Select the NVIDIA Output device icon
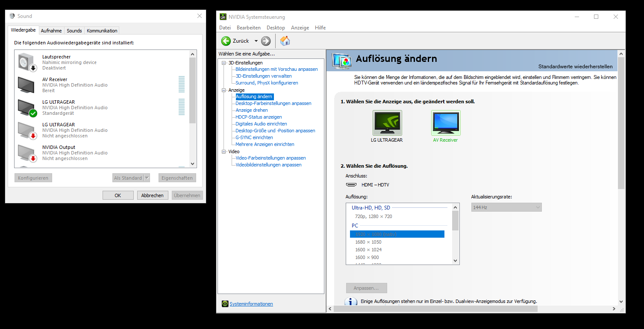 (x=28, y=153)
